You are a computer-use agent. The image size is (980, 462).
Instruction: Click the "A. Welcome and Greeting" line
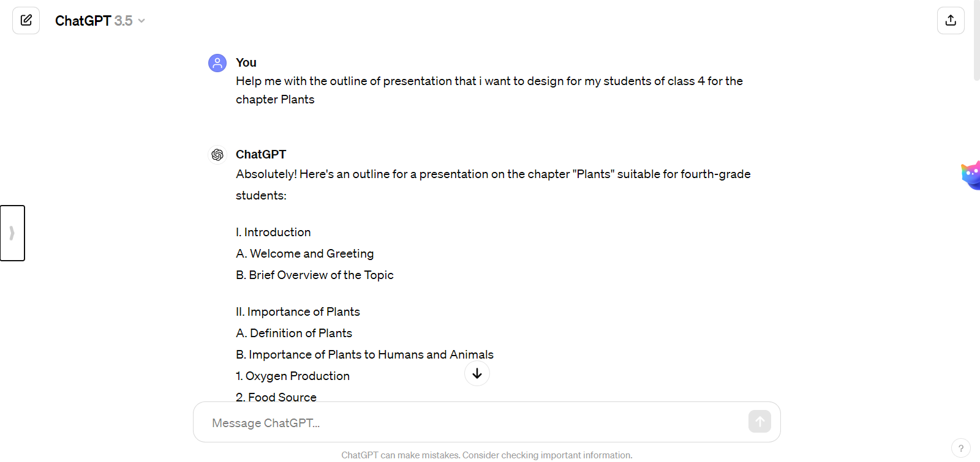304,253
